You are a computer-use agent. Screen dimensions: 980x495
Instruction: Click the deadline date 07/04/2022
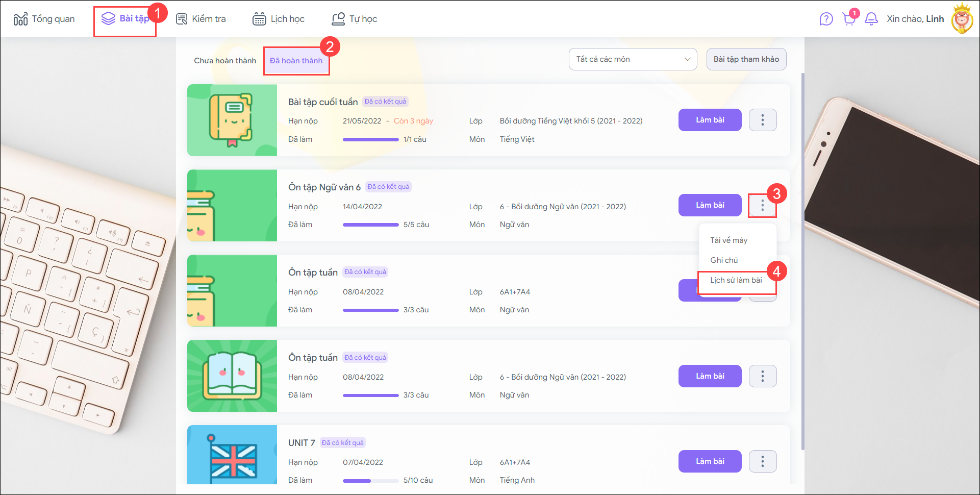pyautogui.click(x=363, y=462)
